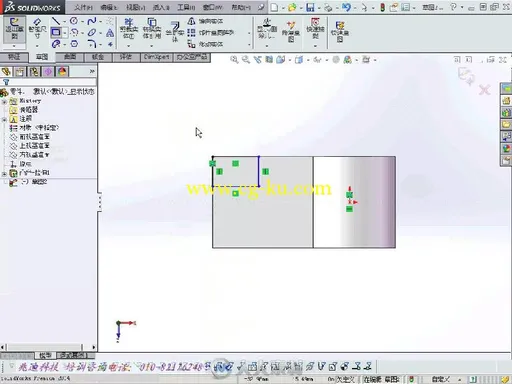
Task: Select the sketch Text tool
Action: tap(110, 33)
